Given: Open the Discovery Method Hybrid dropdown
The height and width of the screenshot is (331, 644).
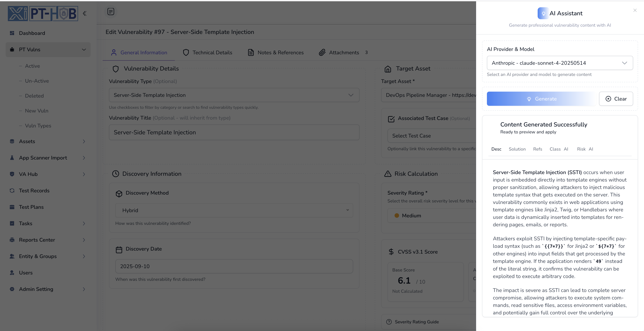Looking at the screenshot, I should click(x=234, y=210).
